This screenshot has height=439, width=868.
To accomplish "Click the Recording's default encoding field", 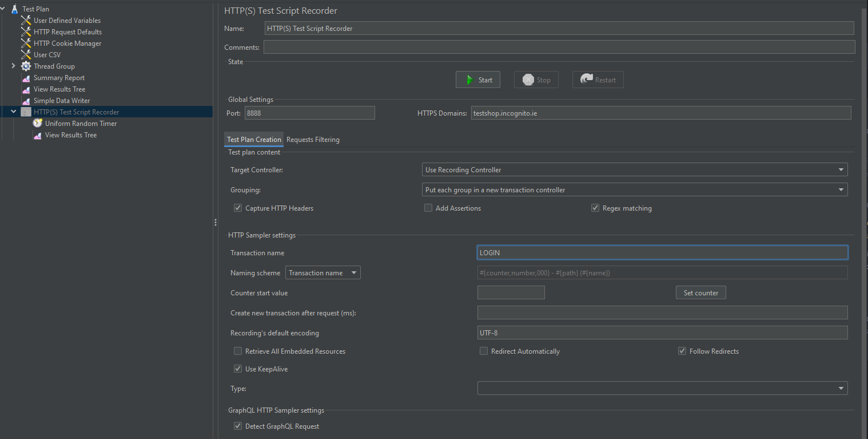I will coord(663,333).
